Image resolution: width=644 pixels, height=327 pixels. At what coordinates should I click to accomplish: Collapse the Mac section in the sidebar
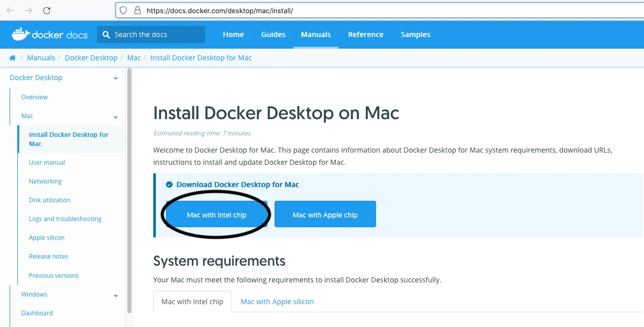click(x=116, y=116)
